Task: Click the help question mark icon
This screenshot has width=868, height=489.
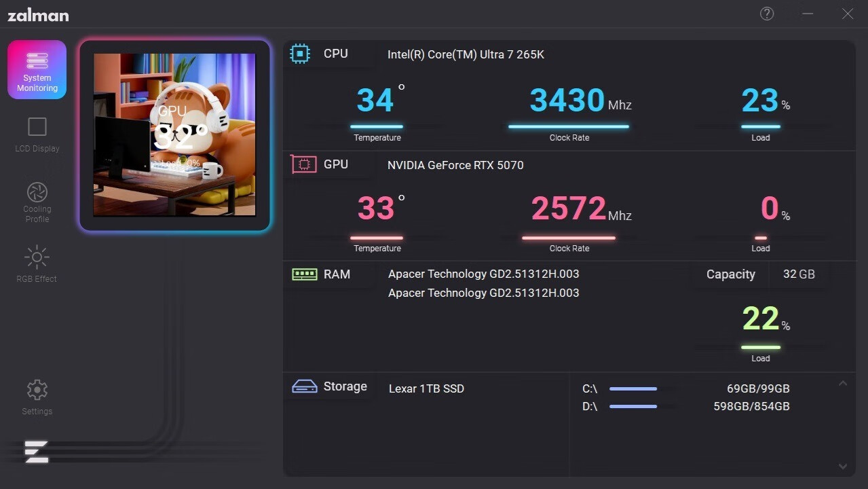Action: pyautogui.click(x=767, y=14)
